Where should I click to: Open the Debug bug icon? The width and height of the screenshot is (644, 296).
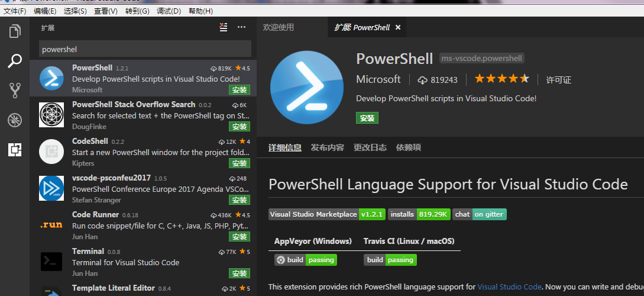(x=15, y=120)
